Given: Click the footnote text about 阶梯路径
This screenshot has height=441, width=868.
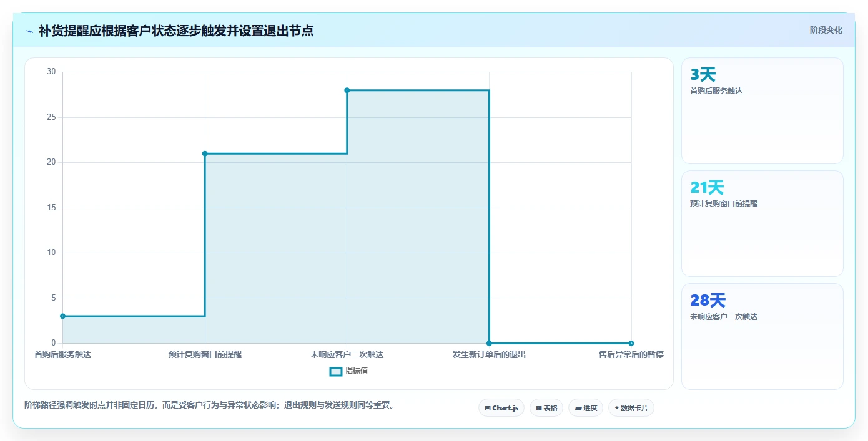Looking at the screenshot, I should [209, 405].
